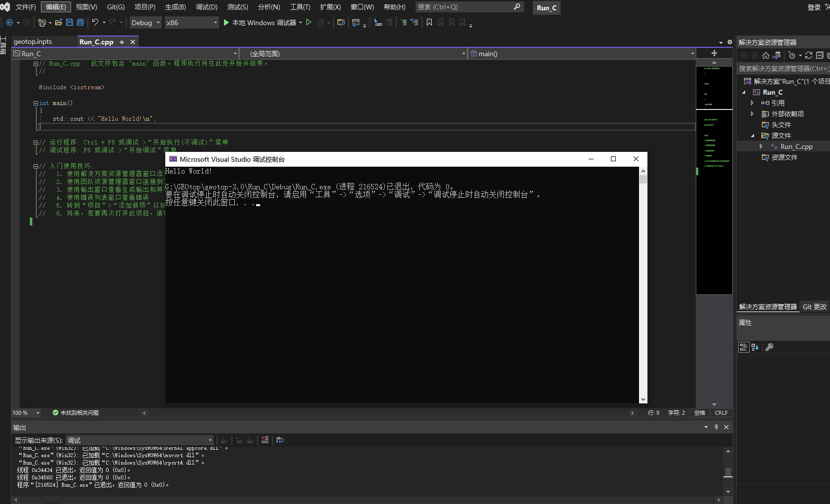Toggle a bookmark on the current line
The width and height of the screenshot is (830, 504).
click(x=429, y=22)
